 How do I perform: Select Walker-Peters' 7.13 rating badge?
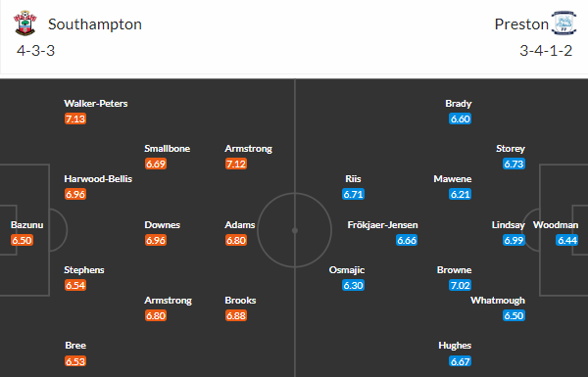point(75,118)
